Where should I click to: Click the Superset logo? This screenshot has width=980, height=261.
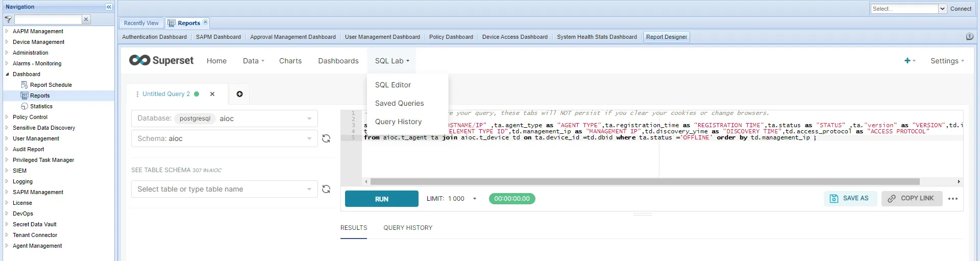coord(161,60)
